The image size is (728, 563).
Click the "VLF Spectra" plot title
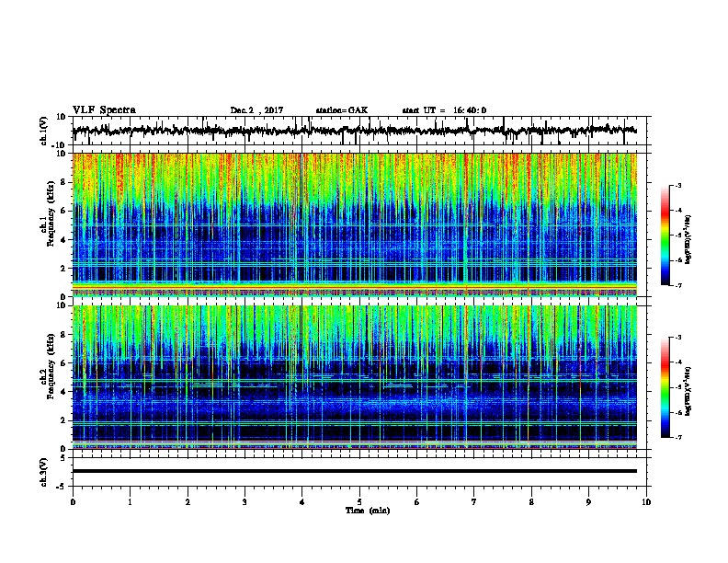click(104, 110)
